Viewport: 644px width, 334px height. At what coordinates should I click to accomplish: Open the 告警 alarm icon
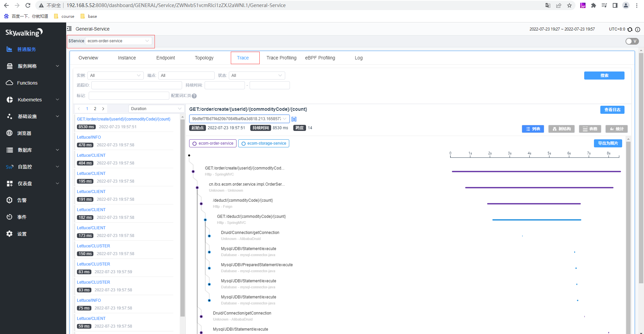click(x=10, y=200)
